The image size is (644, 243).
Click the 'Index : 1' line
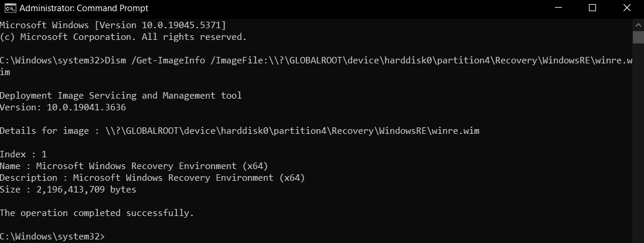[23, 154]
